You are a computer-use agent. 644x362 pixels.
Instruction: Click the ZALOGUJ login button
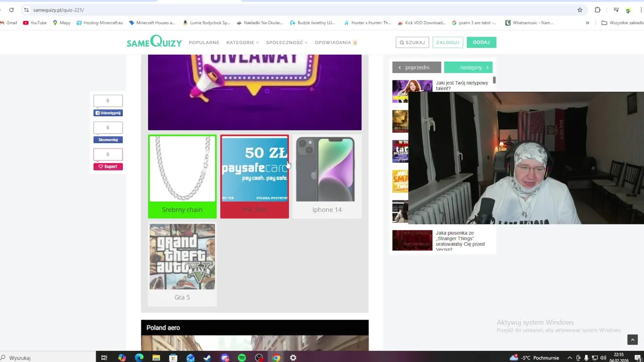click(448, 42)
